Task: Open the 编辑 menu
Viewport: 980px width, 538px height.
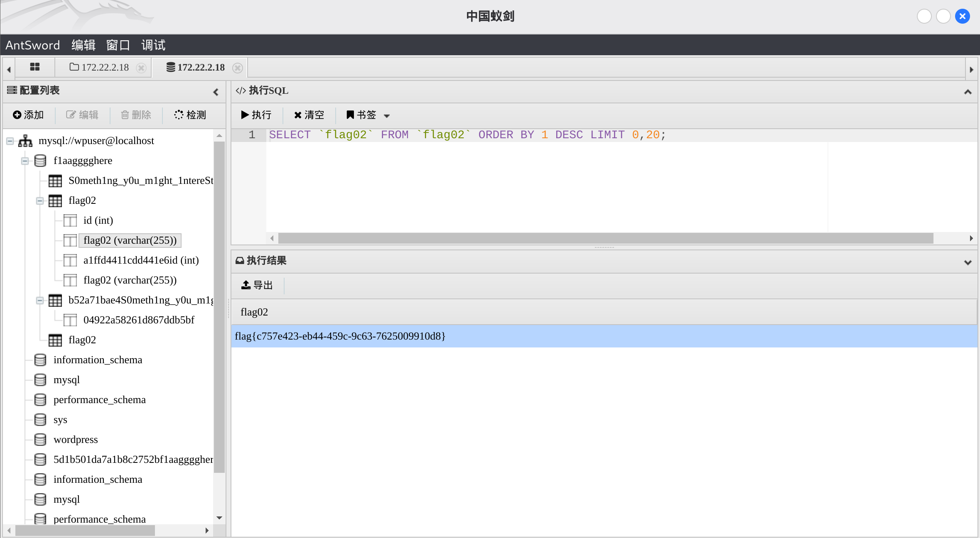Action: [x=84, y=45]
